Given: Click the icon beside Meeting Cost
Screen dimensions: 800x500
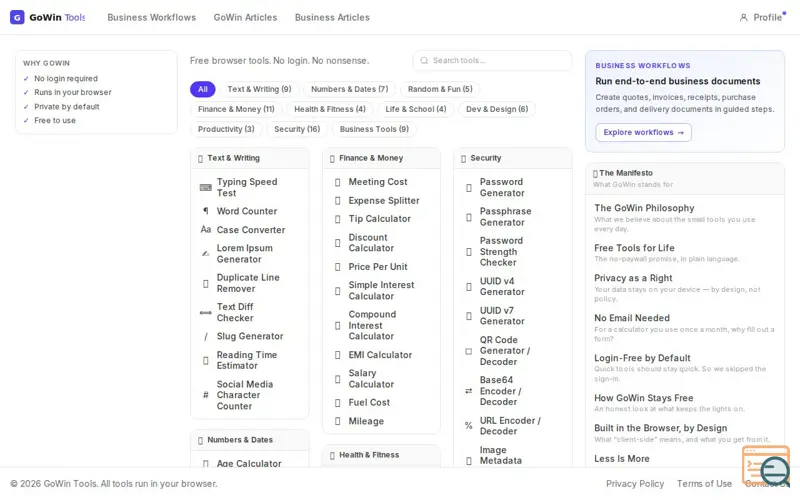Looking at the screenshot, I should (x=337, y=182).
